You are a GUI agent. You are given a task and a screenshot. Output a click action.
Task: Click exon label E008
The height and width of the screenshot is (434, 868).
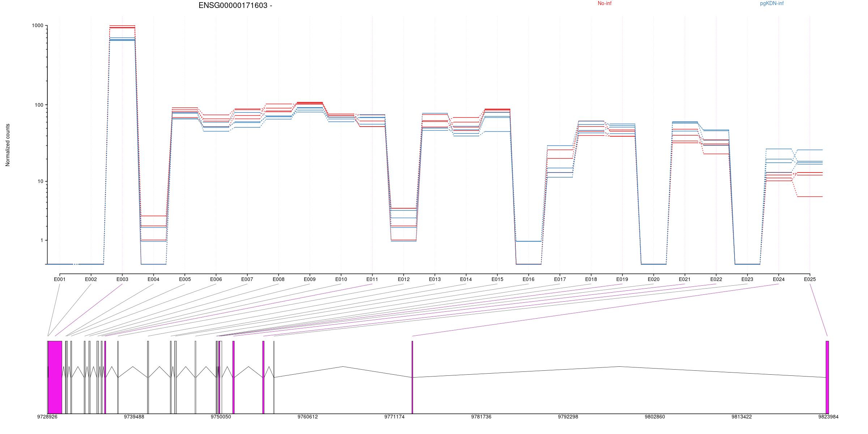pyautogui.click(x=278, y=279)
